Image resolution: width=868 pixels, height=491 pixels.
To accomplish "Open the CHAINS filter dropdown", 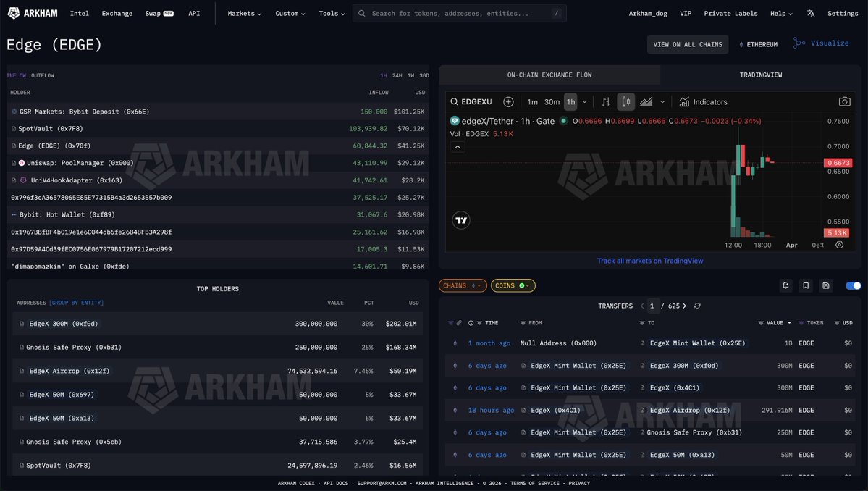I will [462, 285].
